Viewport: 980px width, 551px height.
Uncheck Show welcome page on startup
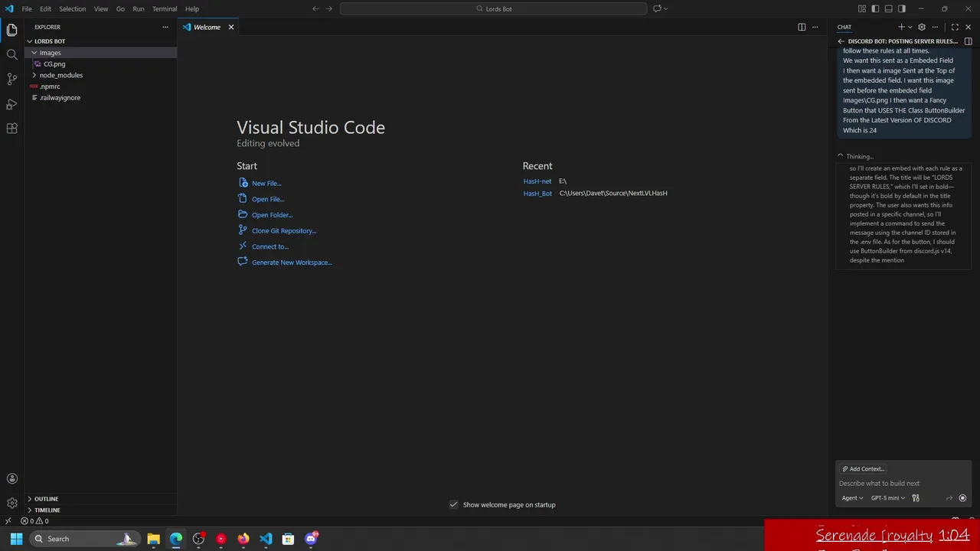click(453, 504)
